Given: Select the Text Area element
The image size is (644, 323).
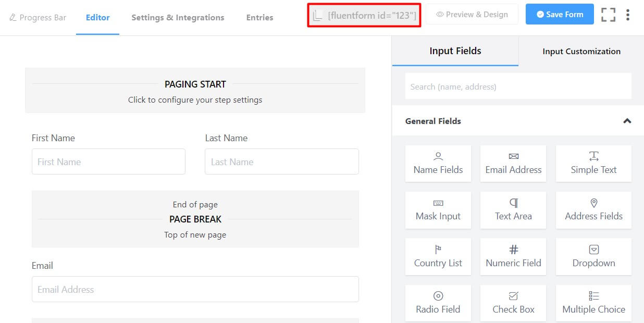Looking at the screenshot, I should [513, 210].
